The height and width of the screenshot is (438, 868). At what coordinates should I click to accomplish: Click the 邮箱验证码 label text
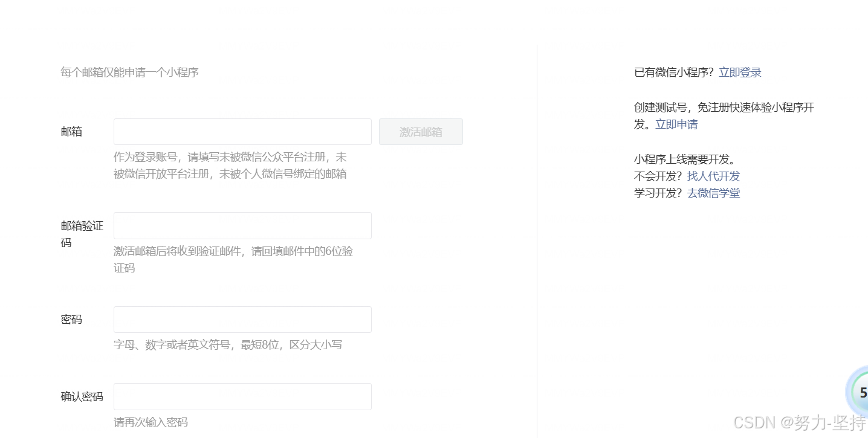point(82,234)
